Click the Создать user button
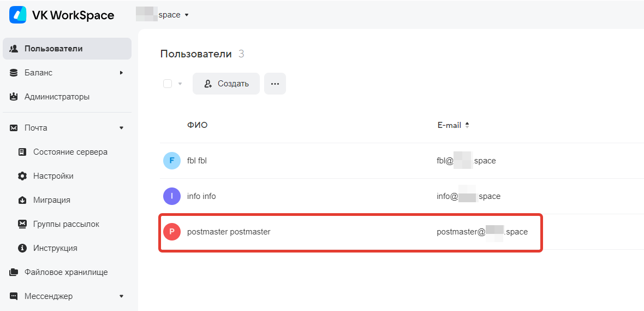644x311 pixels. tap(226, 84)
